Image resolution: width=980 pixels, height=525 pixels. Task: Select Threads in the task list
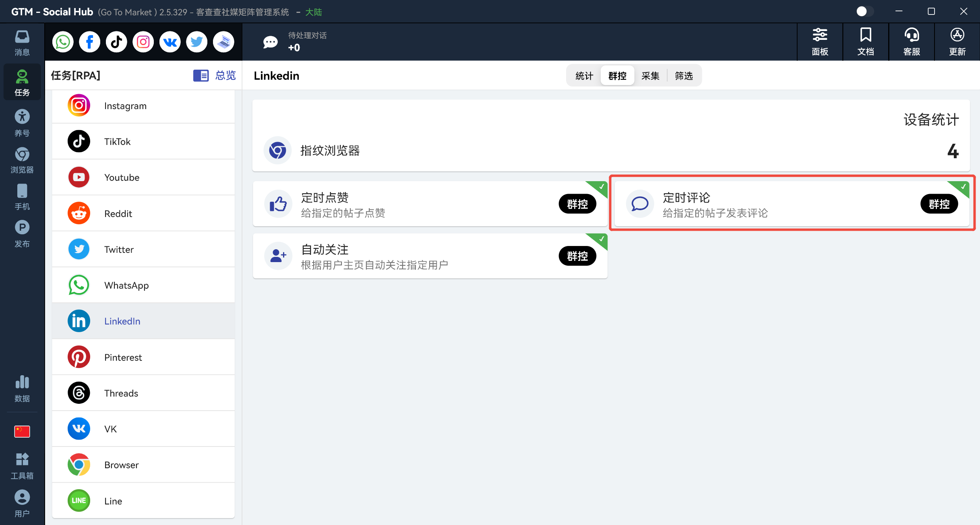(x=143, y=393)
